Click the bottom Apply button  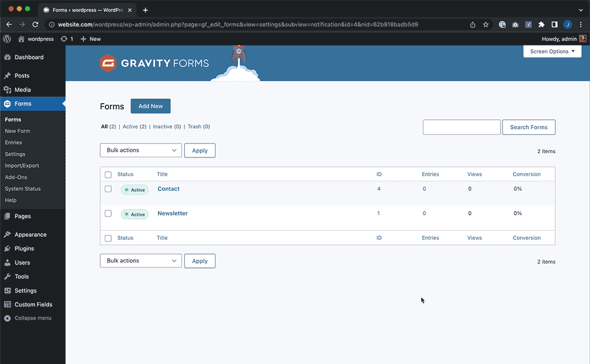[200, 261]
